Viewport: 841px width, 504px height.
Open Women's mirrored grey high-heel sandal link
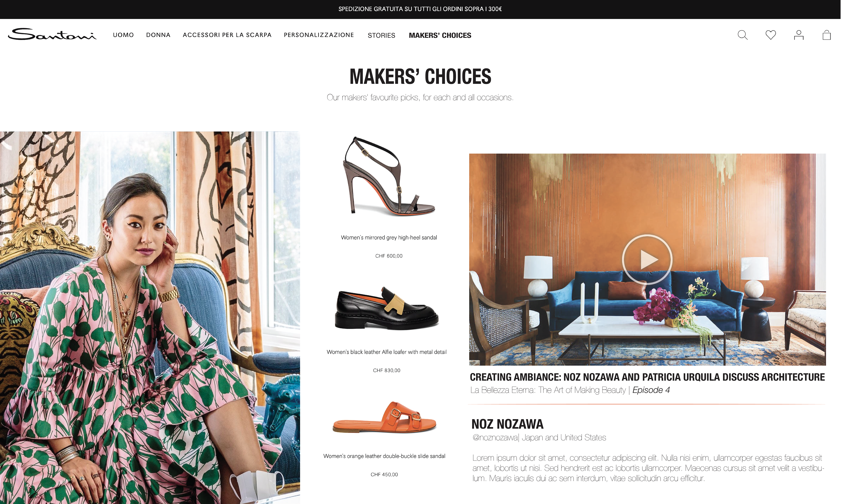pyautogui.click(x=389, y=237)
